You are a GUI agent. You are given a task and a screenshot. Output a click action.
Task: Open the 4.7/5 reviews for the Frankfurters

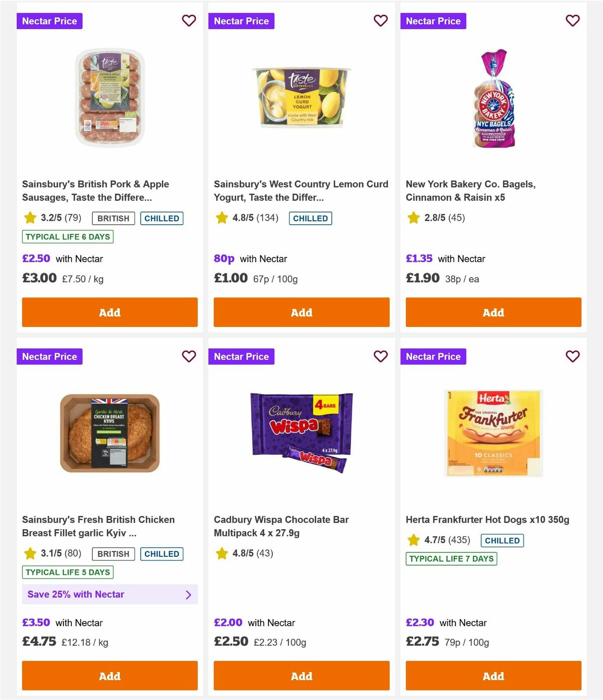point(439,541)
